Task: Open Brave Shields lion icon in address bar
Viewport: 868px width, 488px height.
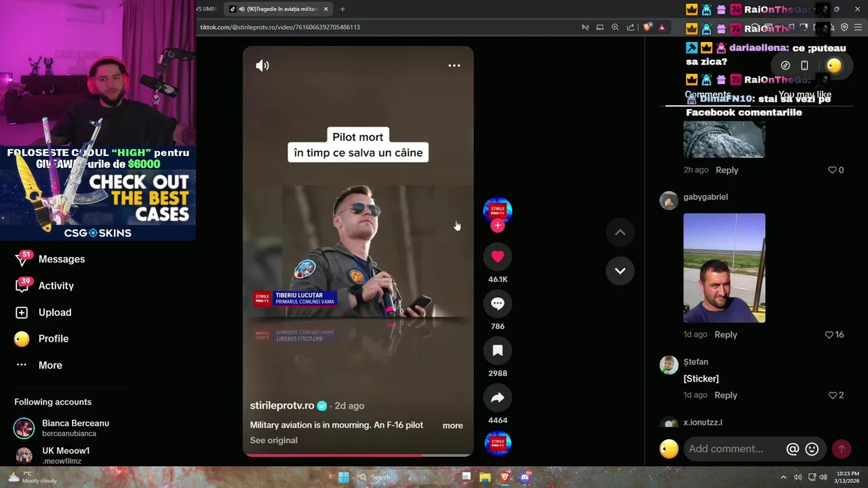Action: pyautogui.click(x=648, y=27)
